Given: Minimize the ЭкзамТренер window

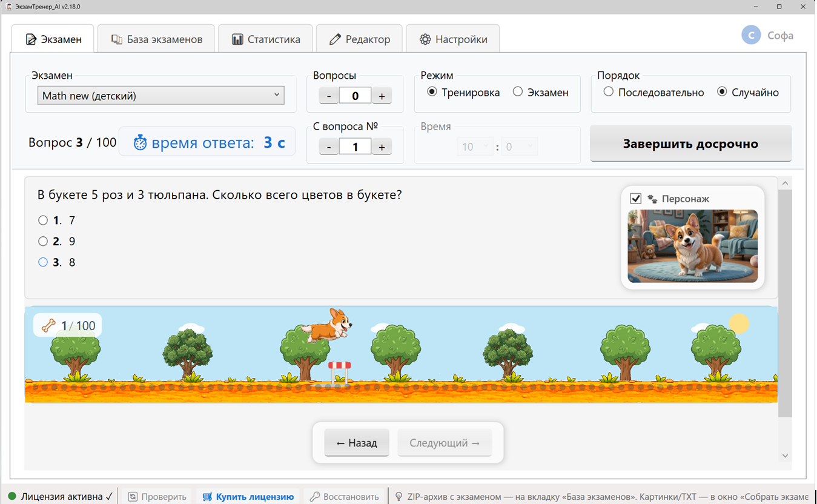Looking at the screenshot, I should (757, 7).
